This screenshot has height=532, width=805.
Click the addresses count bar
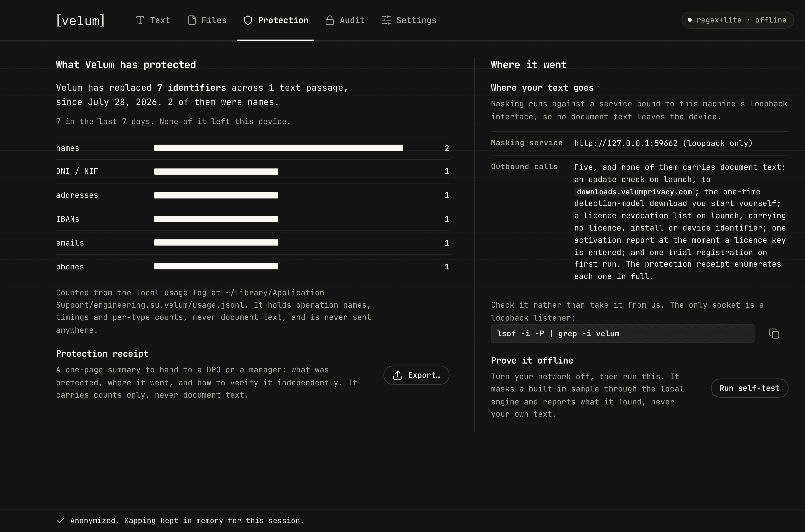(216, 195)
